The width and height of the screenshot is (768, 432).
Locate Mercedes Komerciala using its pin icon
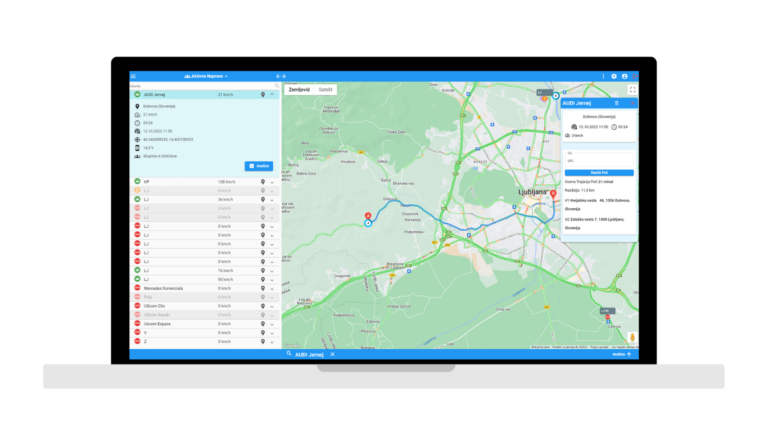262,288
